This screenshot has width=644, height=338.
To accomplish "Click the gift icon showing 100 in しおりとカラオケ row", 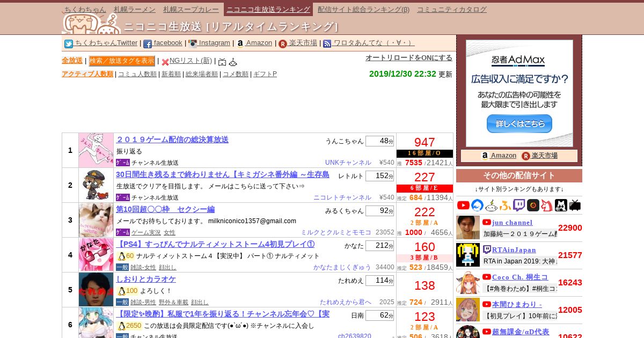I will (128, 291).
